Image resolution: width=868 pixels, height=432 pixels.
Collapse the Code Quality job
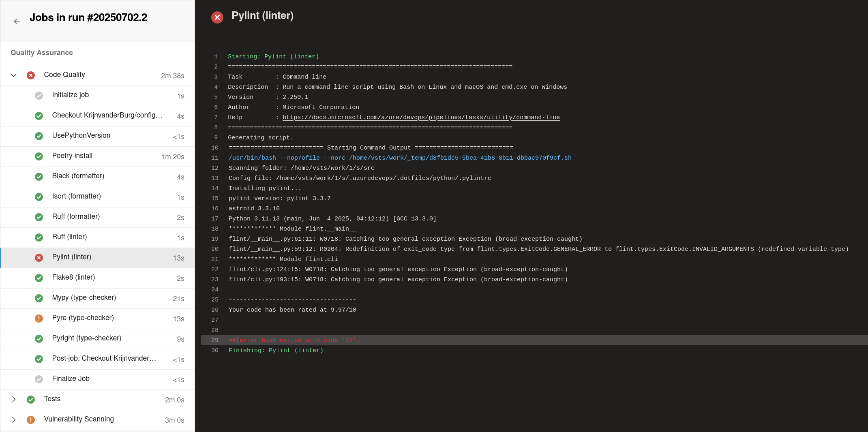[14, 75]
